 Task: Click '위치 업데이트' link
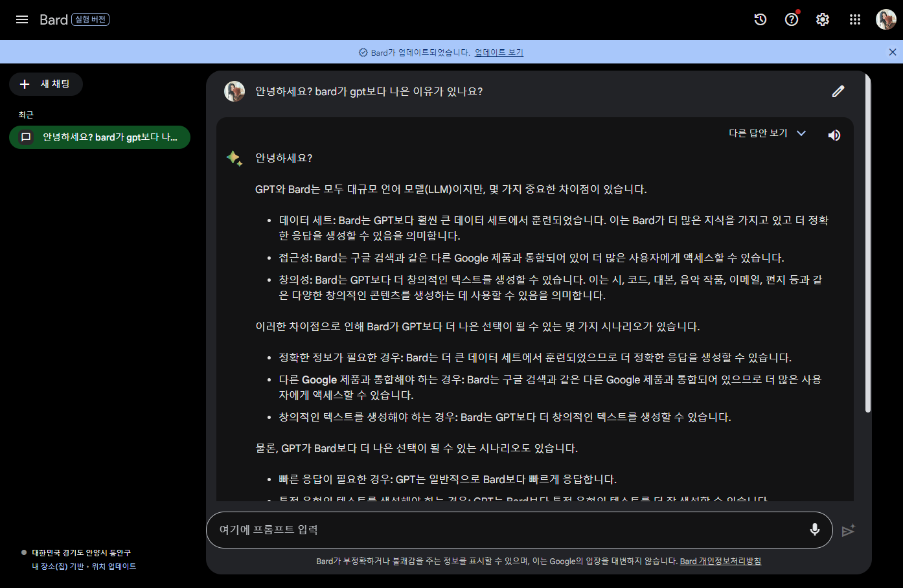click(x=114, y=567)
